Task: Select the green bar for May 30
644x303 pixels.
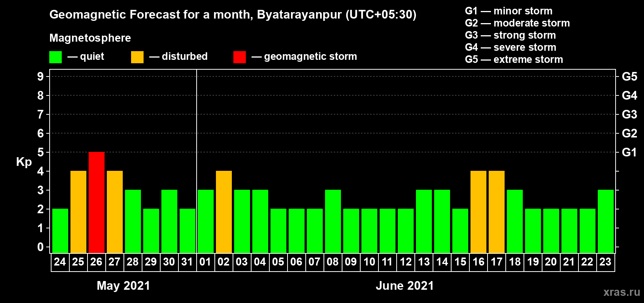Action: coord(169,221)
